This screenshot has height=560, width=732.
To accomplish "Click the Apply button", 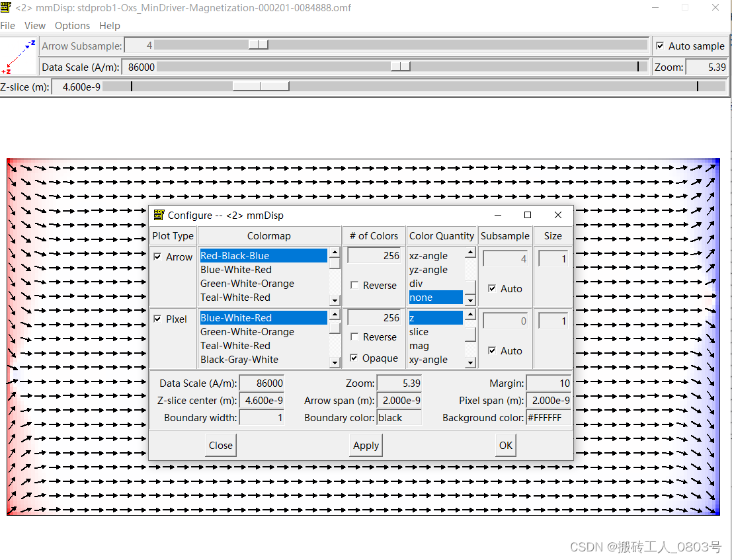I will click(x=366, y=445).
